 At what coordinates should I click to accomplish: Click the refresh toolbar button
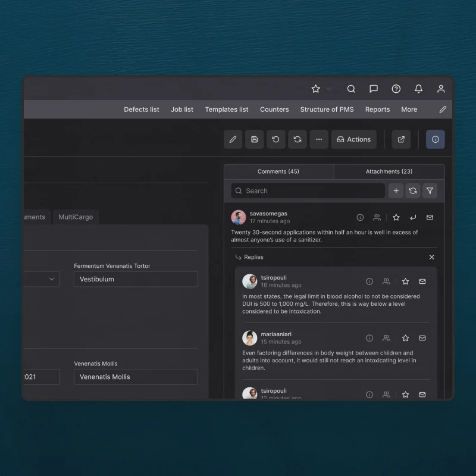[297, 139]
